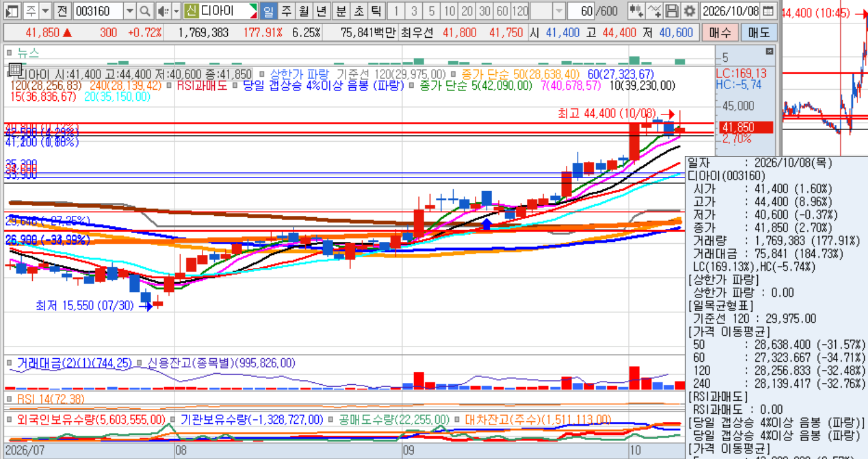Click the 전 button
The width and height of the screenshot is (868, 459).
click(x=63, y=11)
